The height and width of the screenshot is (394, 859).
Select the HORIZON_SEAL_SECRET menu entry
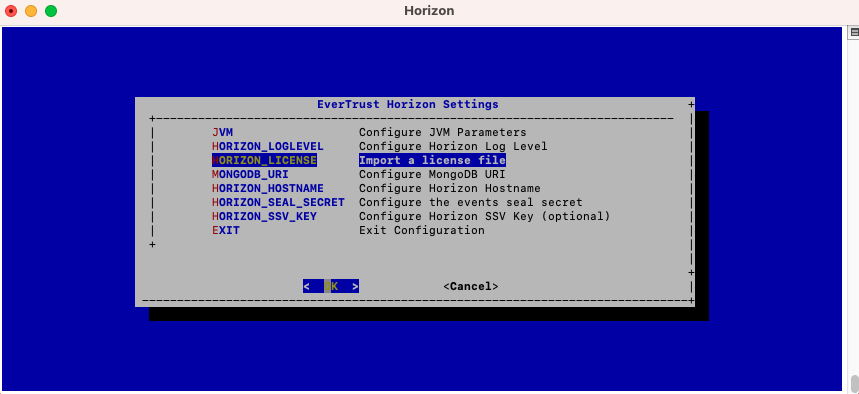pyautogui.click(x=278, y=202)
